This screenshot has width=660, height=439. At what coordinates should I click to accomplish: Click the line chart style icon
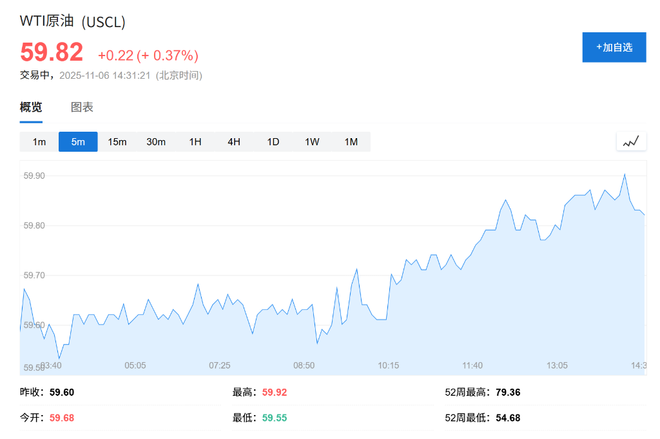click(x=630, y=142)
